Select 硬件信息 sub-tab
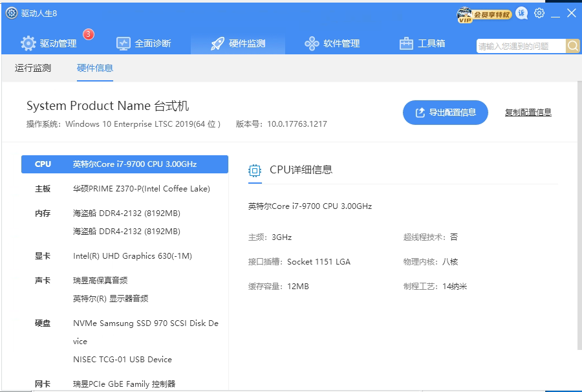Screen dimensions: 582x392 pyautogui.click(x=95, y=68)
